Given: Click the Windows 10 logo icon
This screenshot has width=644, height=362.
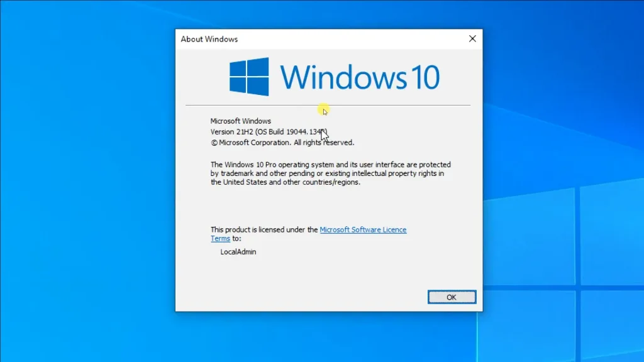Looking at the screenshot, I should [x=249, y=77].
